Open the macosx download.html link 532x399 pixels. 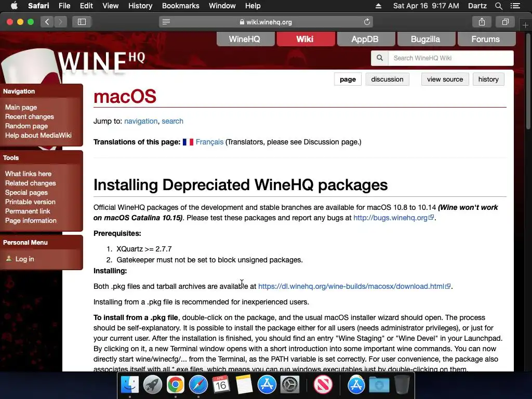354,286
